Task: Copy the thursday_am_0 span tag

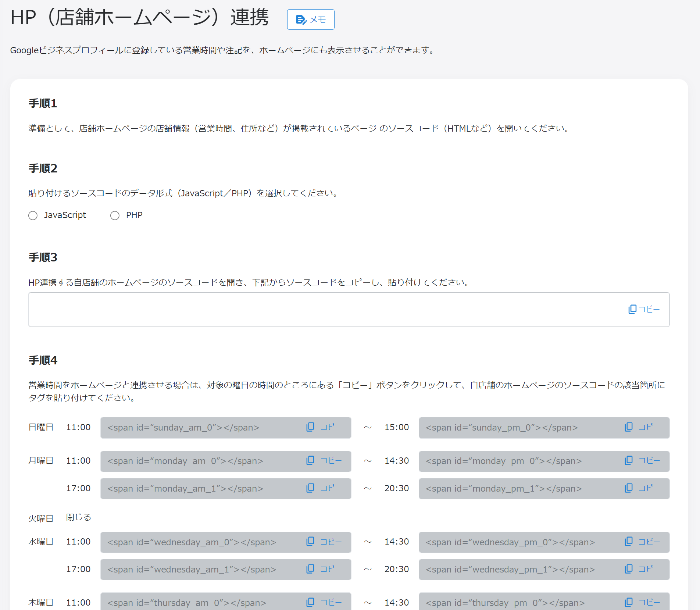Action: click(x=324, y=602)
